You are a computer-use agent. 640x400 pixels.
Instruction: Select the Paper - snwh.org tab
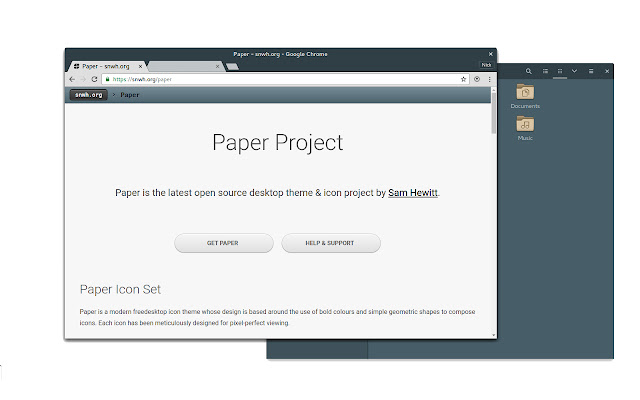pos(106,66)
